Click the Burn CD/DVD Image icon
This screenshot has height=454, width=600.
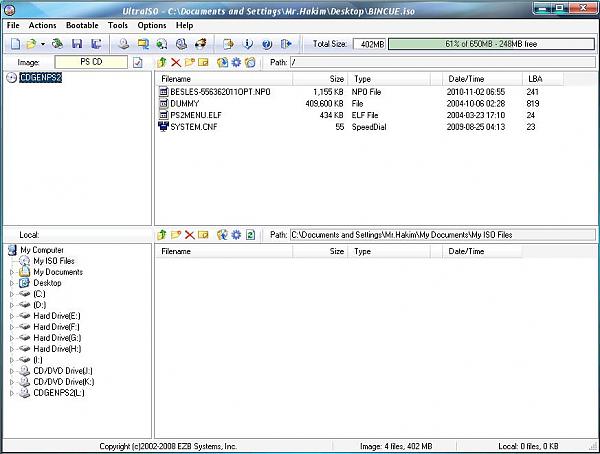tap(201, 44)
